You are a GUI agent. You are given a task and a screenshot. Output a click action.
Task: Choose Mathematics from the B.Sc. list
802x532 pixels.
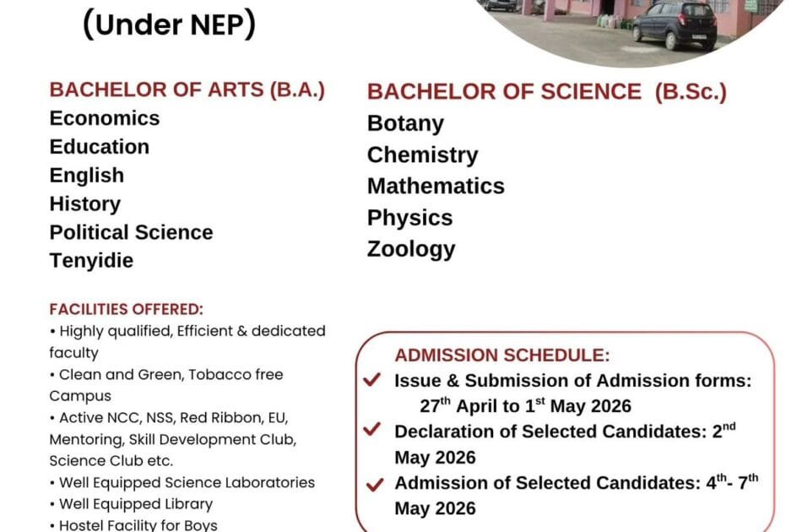[x=436, y=186]
